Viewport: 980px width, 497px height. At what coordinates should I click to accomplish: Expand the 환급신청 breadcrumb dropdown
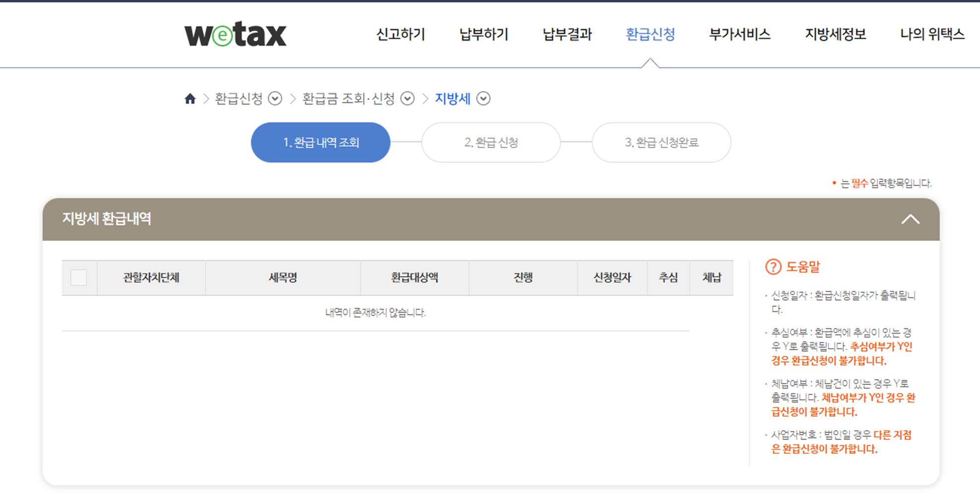(276, 99)
